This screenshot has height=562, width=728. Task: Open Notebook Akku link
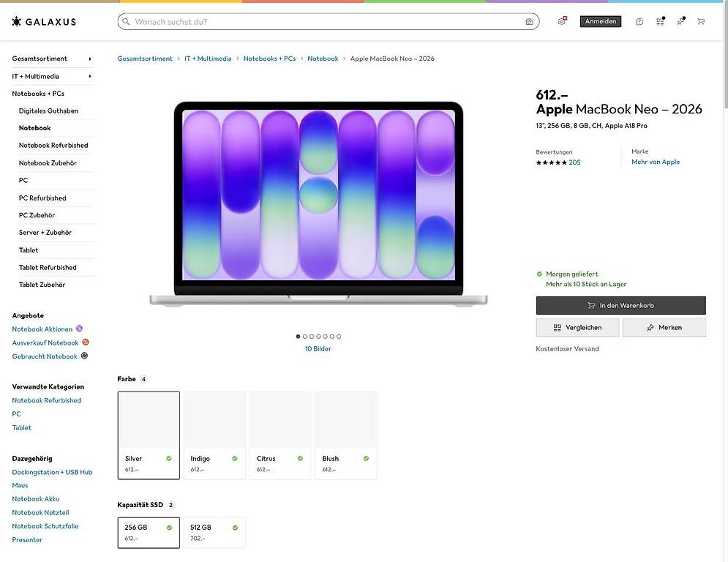pyautogui.click(x=36, y=499)
